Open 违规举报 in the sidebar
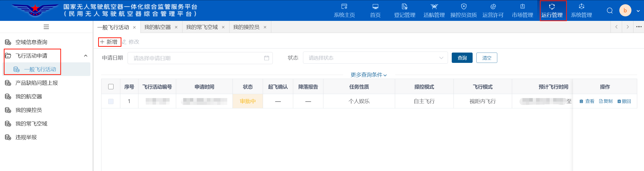Image resolution: width=644 pixels, height=171 pixels. coord(26,137)
